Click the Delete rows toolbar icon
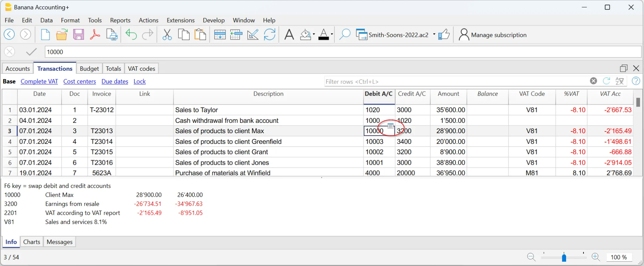 pos(236,35)
